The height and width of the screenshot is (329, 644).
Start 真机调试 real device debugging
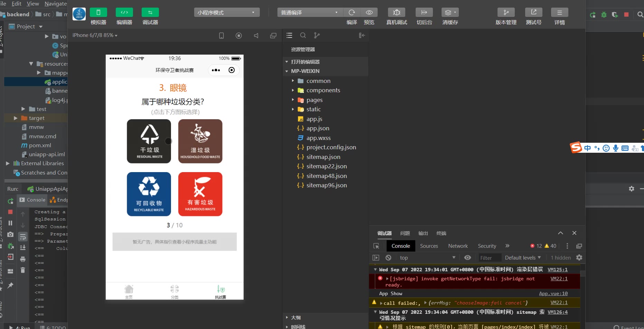[x=397, y=12]
